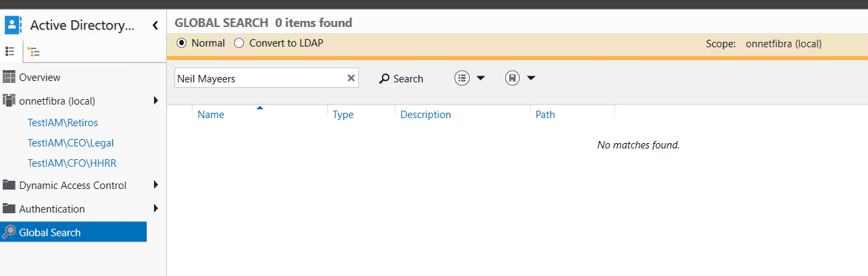The image size is (868, 276).
Task: Click the round save-query floppy icon
Action: click(512, 78)
